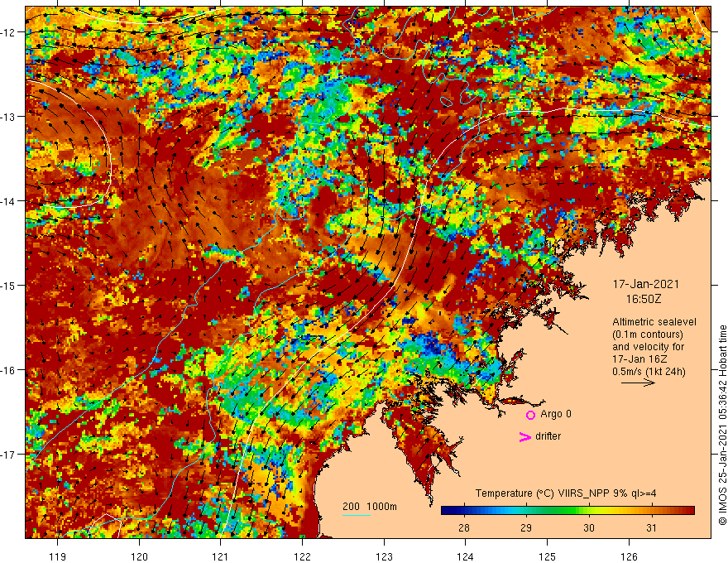Click the '0.5m/s (1kt 24h)' label
728x563 pixels.
pyautogui.click(x=649, y=372)
